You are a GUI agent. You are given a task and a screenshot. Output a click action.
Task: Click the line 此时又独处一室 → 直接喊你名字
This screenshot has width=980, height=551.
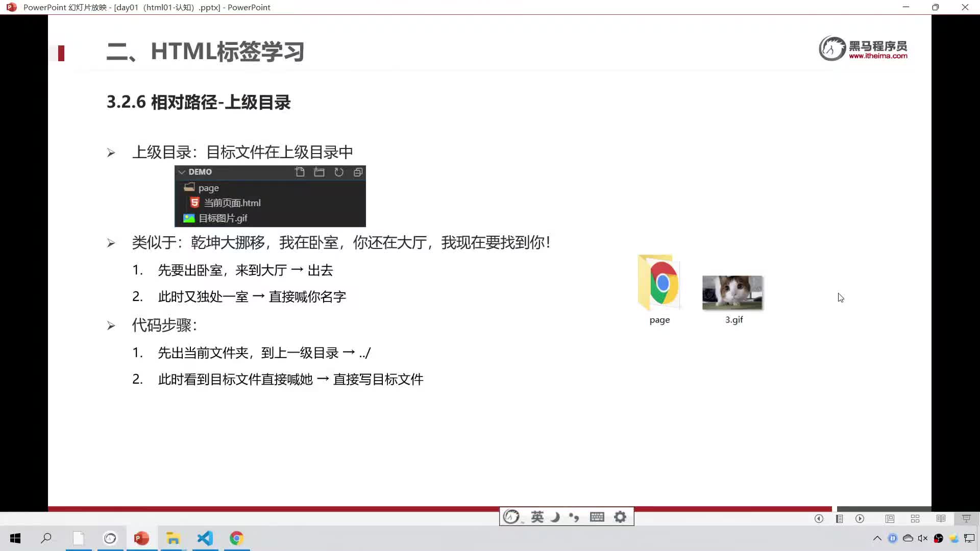tap(252, 296)
